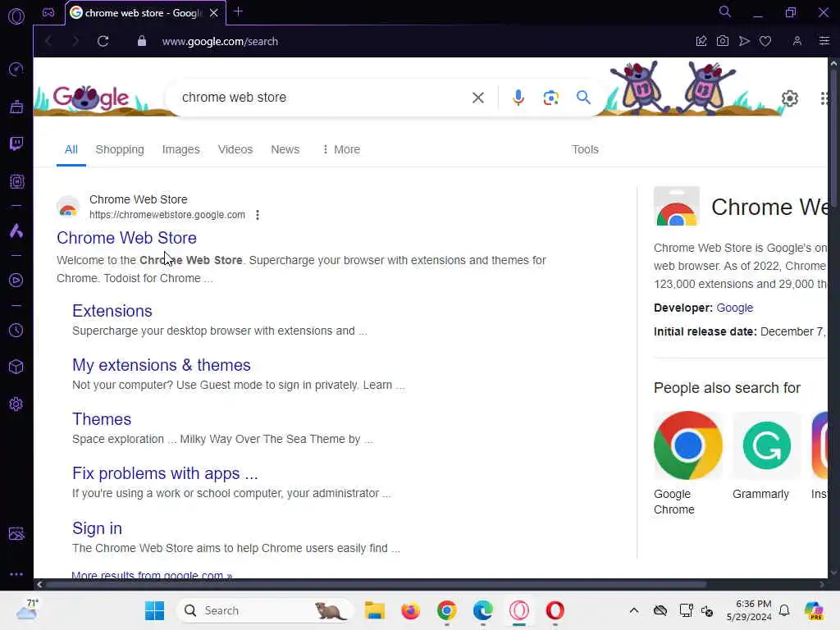
Task: Click the blue Google search magnifier button
Action: tap(583, 98)
